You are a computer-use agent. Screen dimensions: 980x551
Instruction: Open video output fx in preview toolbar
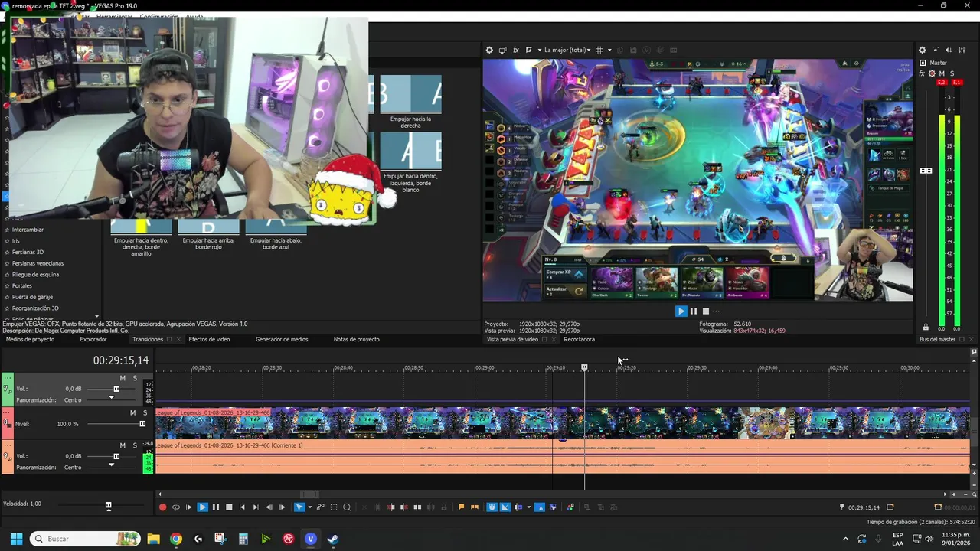pos(516,50)
